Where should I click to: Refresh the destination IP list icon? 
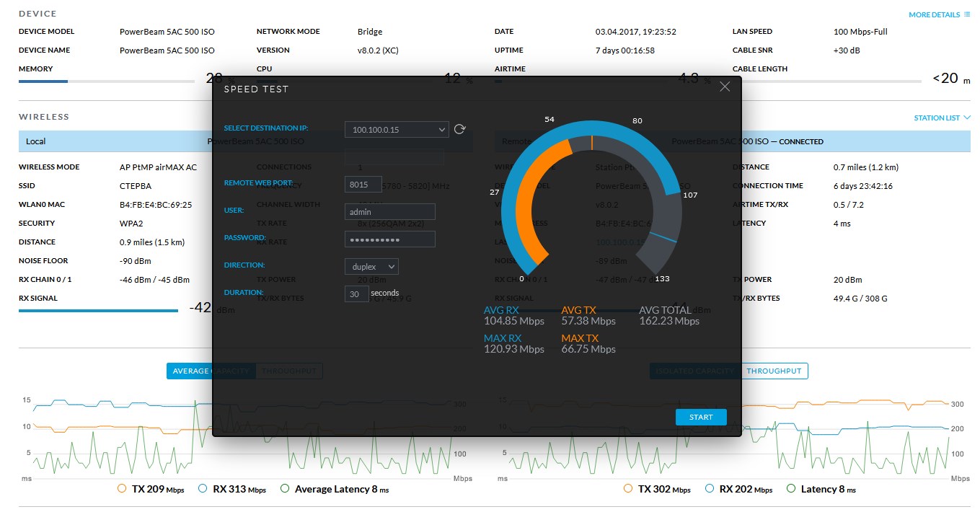(x=459, y=129)
